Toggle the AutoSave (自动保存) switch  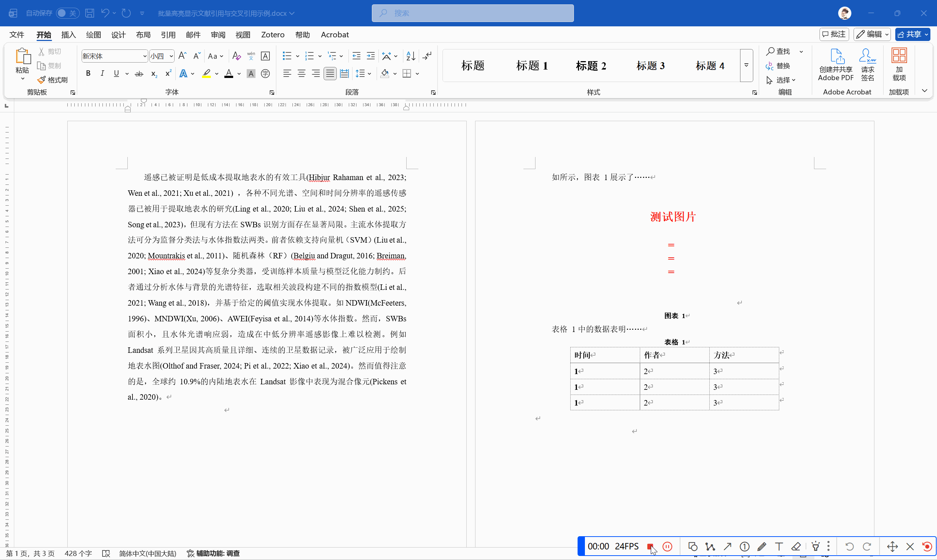[68, 13]
